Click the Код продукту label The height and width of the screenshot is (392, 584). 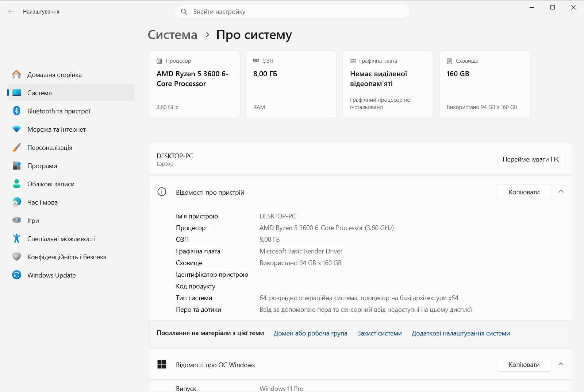pyautogui.click(x=196, y=286)
